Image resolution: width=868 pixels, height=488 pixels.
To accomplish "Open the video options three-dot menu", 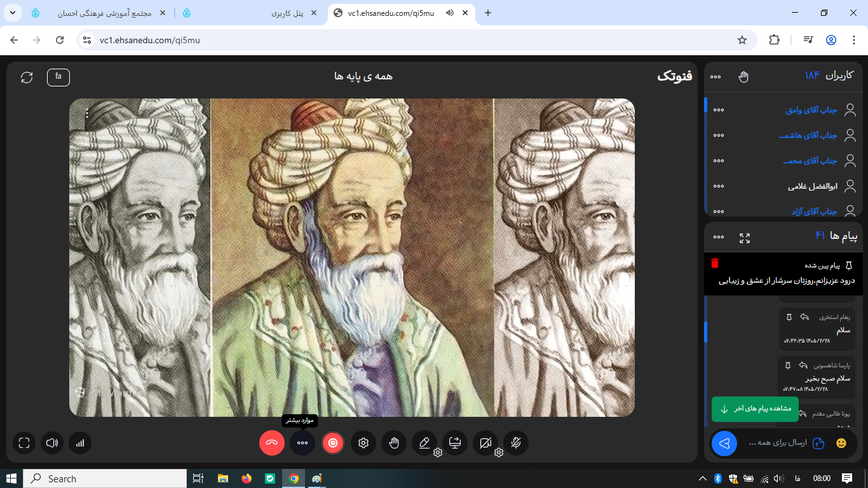I will click(x=87, y=114).
